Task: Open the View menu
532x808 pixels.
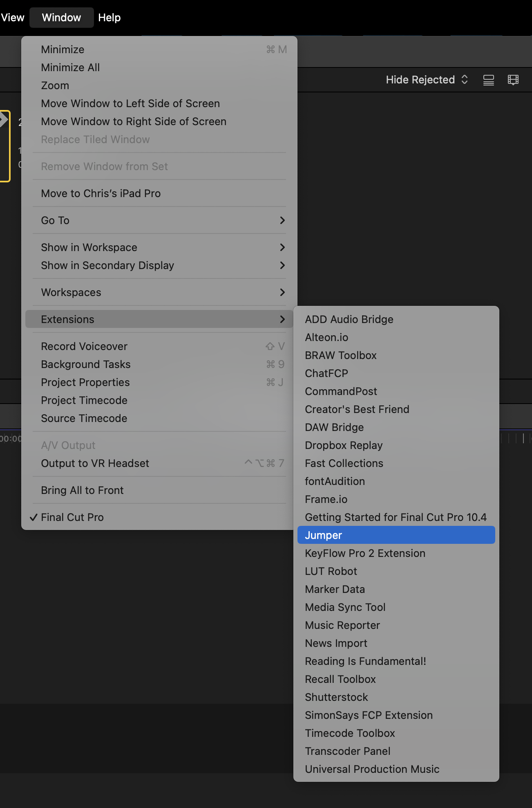Action: [x=13, y=18]
